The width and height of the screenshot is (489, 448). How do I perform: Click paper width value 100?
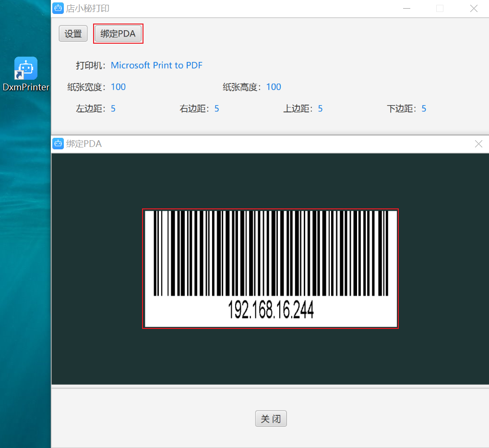(118, 87)
